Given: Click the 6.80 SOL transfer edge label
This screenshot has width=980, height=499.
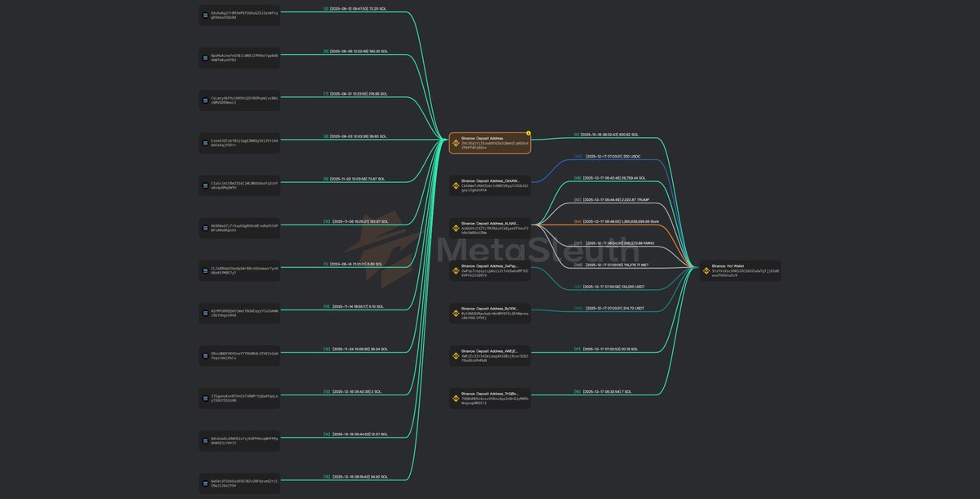Looking at the screenshot, I should (353, 264).
